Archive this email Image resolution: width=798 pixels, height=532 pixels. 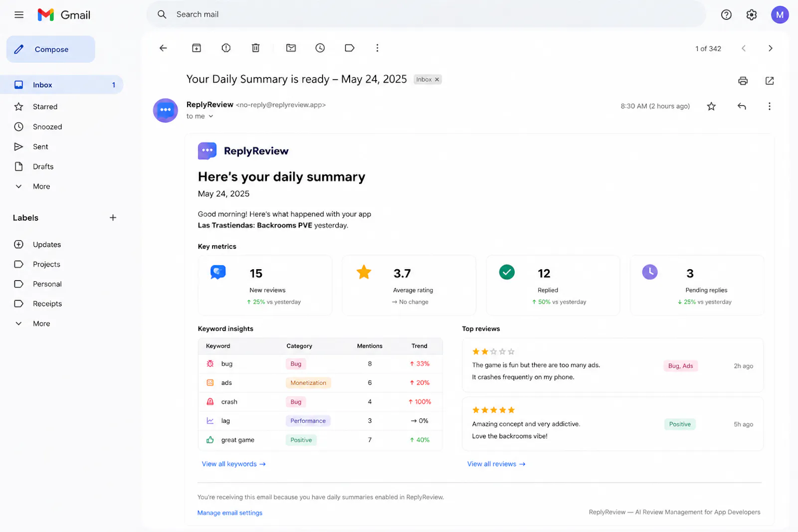pyautogui.click(x=197, y=48)
